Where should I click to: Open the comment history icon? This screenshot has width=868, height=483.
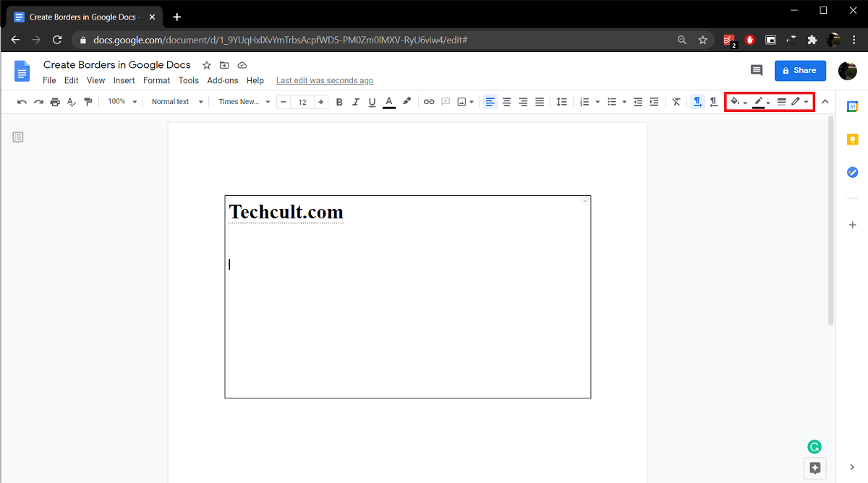tap(757, 70)
